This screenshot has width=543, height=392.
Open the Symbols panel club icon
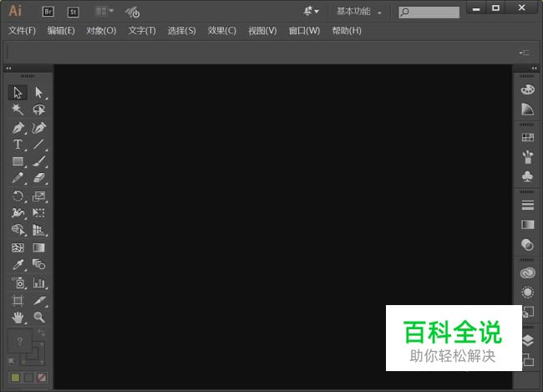[527, 176]
